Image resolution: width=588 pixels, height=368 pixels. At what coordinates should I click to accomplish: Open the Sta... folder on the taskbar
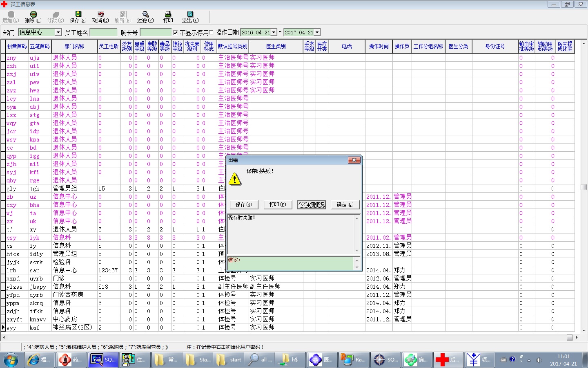pyautogui.click(x=198, y=360)
